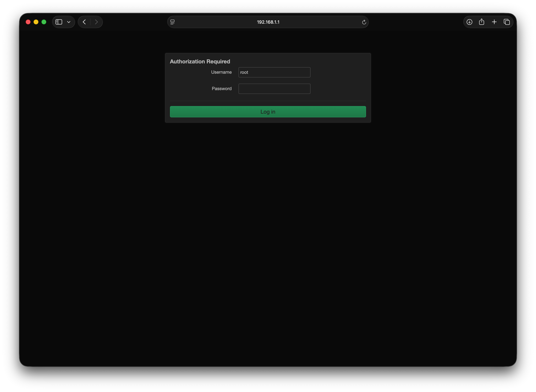
Task: Reload the 192.168.1.1 page
Action: 364,22
